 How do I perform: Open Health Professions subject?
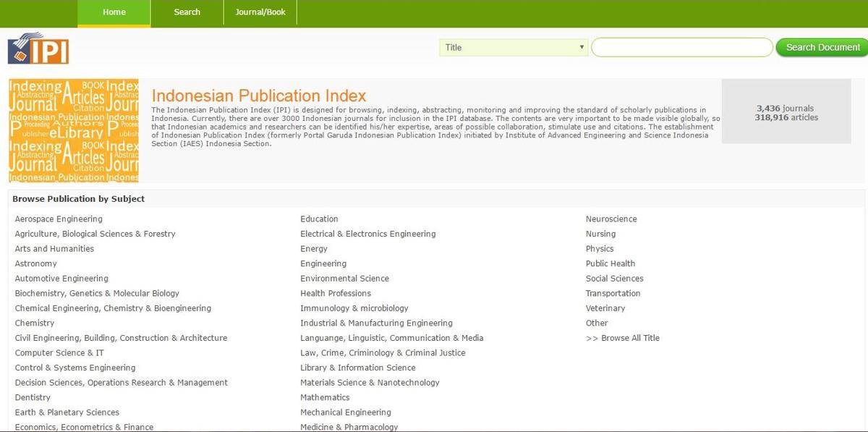(336, 293)
